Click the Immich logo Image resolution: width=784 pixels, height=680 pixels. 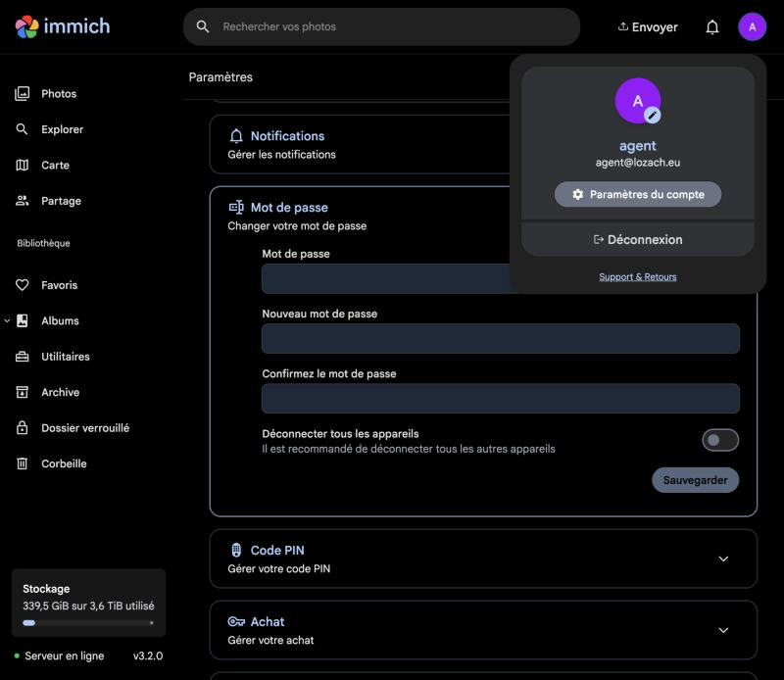pyautogui.click(x=63, y=26)
